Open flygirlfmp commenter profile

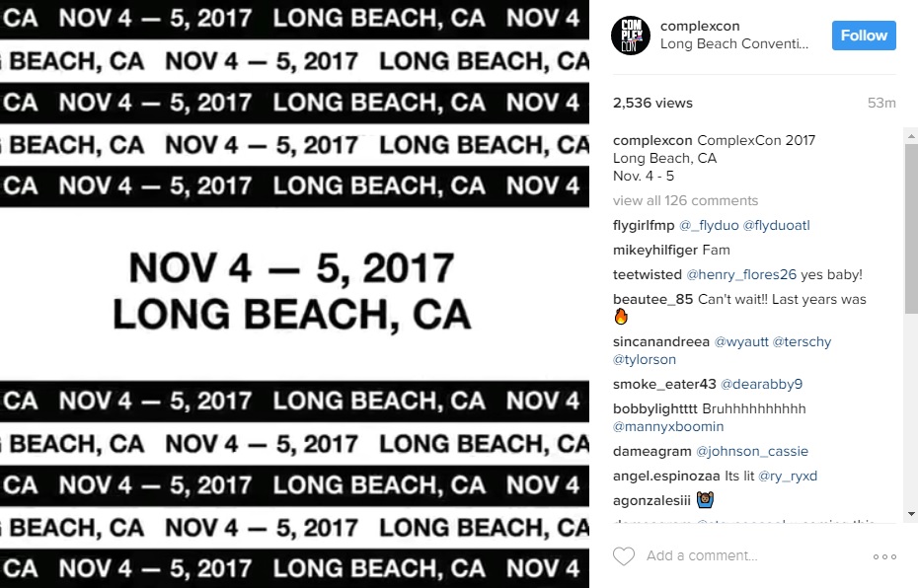click(644, 225)
